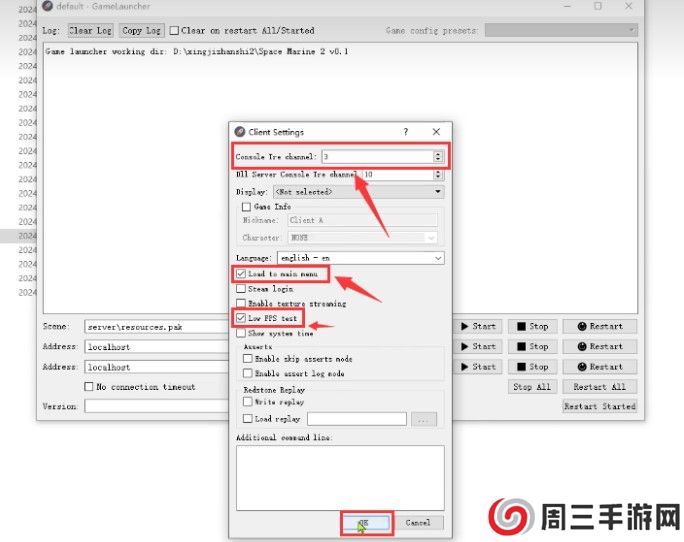The height and width of the screenshot is (542, 684).
Task: Enable the Write replay checkbox
Action: pos(248,402)
